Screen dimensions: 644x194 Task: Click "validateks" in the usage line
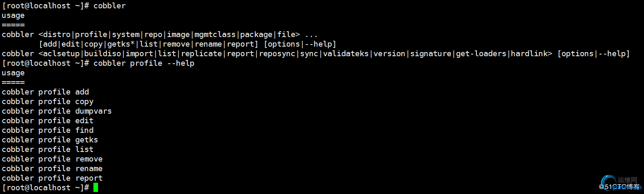[346, 54]
